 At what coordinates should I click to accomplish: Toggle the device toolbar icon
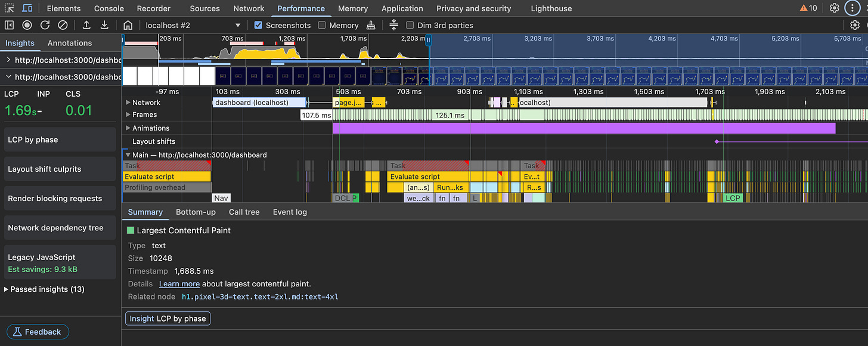tap(27, 8)
